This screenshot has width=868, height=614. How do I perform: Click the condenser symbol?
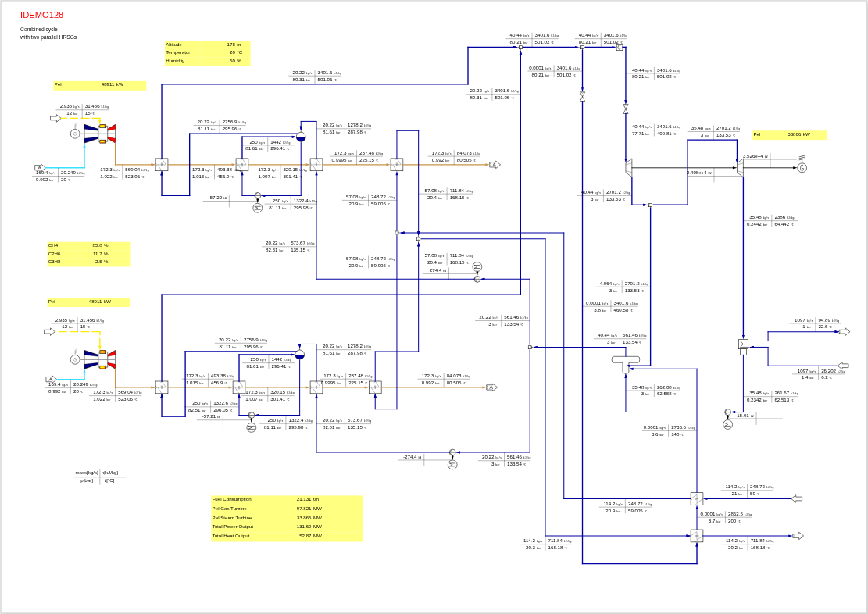point(743,344)
